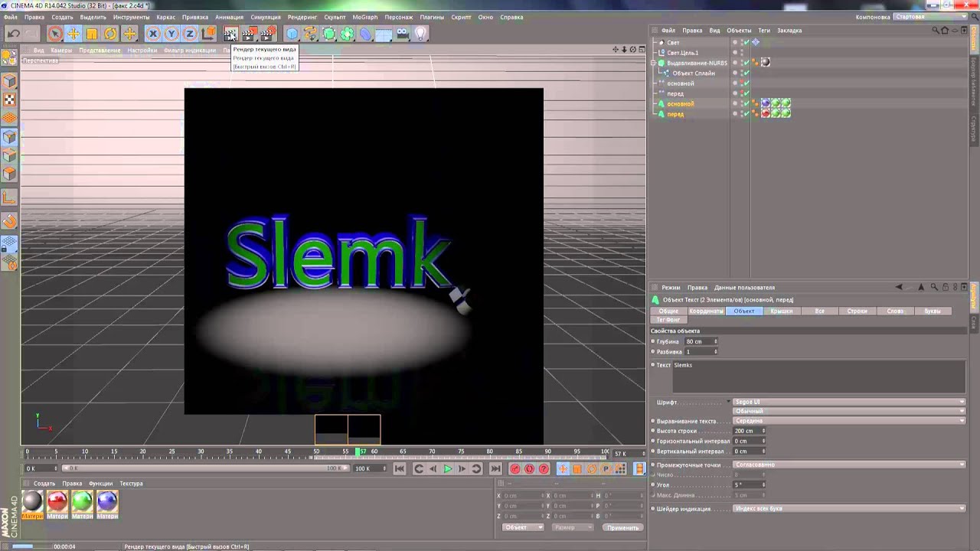
Task: Open keyframe selection question-mark button
Action: click(x=544, y=468)
